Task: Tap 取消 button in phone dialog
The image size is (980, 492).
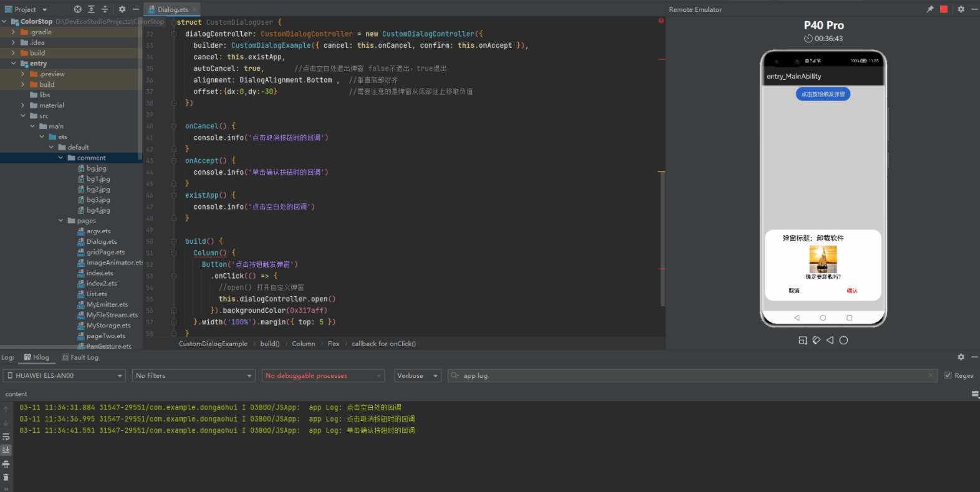Action: (x=794, y=291)
